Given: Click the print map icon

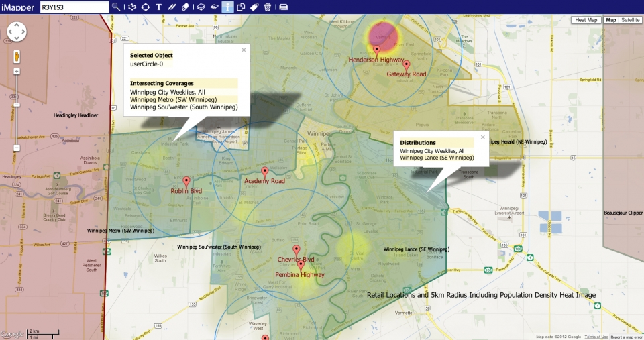Looking at the screenshot, I should [283, 7].
